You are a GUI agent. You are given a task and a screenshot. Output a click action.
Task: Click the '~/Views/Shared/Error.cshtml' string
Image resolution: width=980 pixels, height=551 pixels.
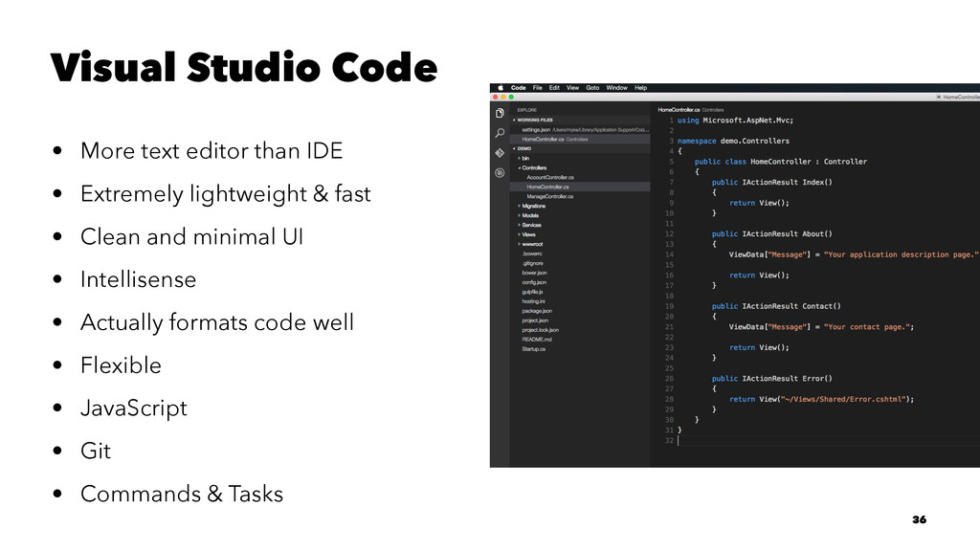844,399
